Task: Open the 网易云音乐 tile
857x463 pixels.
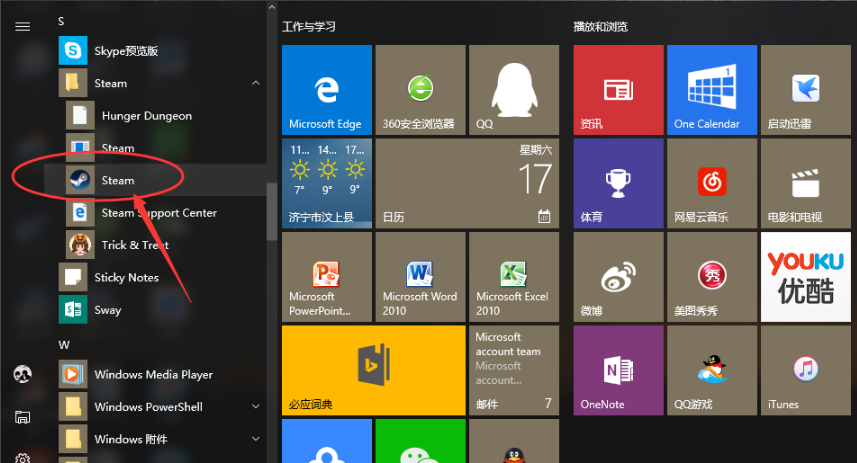Action: click(712, 183)
